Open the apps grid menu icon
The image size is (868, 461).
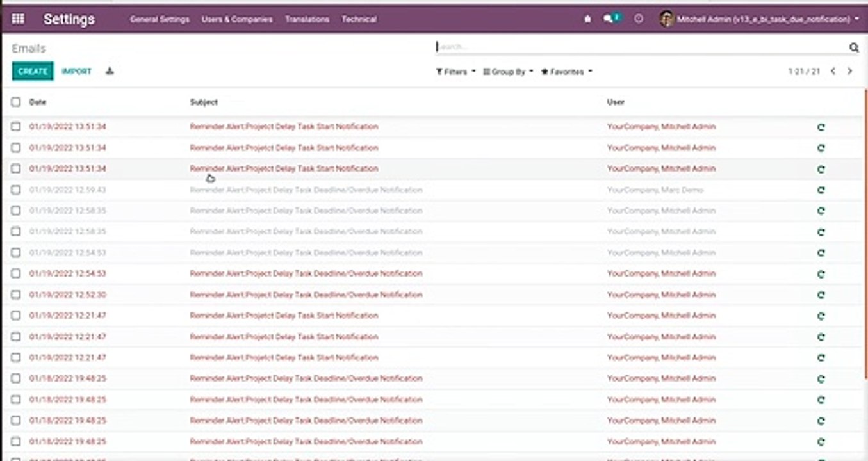pyautogui.click(x=18, y=19)
